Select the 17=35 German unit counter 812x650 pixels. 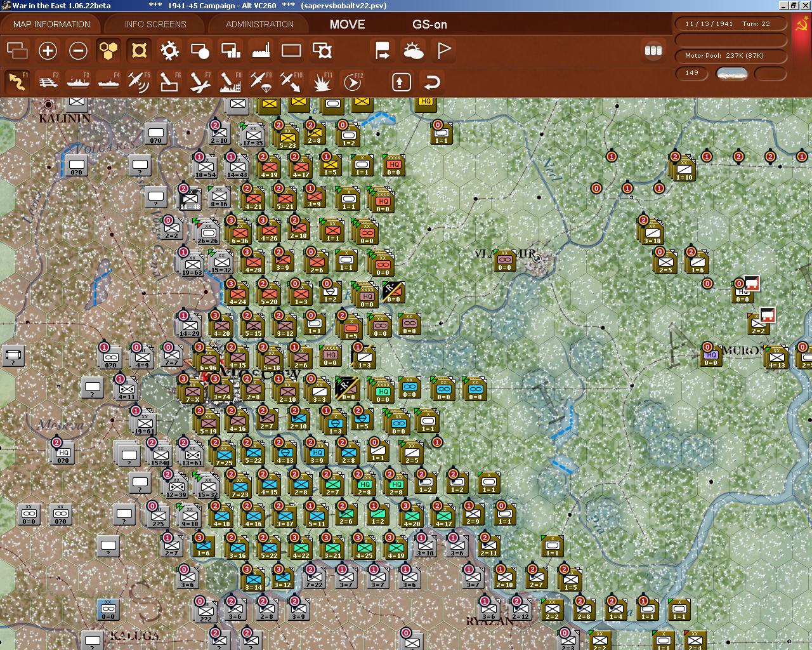pos(253,136)
